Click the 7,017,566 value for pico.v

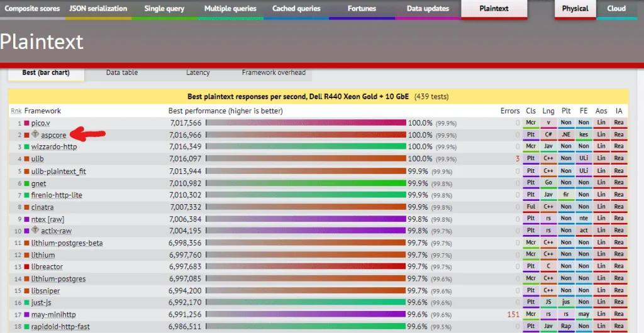tap(186, 123)
